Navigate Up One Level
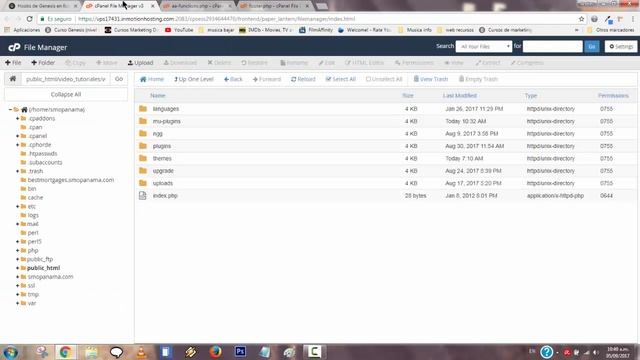The width and height of the screenshot is (640, 360). pos(194,79)
